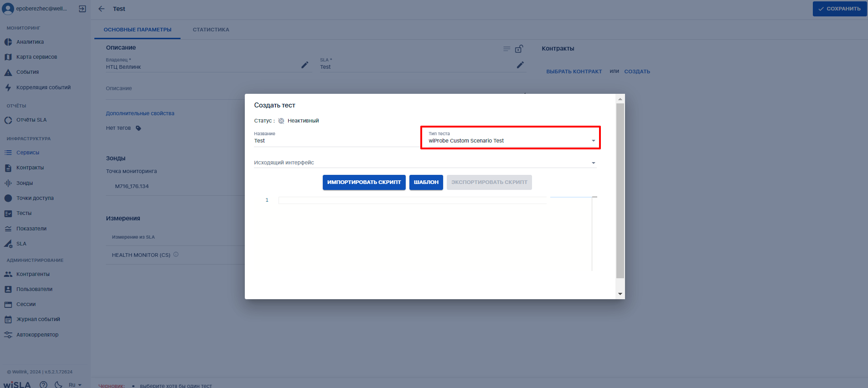The image size is (868, 388).
Task: Toggle the unlock padlock icon
Action: (519, 49)
